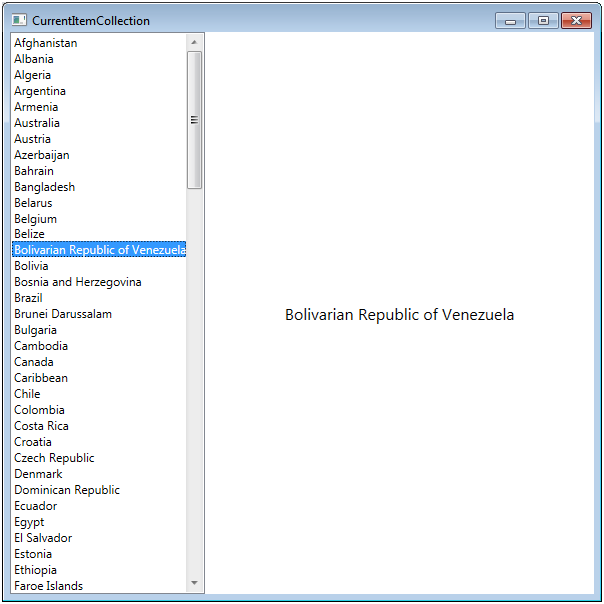Select Ecuador in the list

[99, 506]
